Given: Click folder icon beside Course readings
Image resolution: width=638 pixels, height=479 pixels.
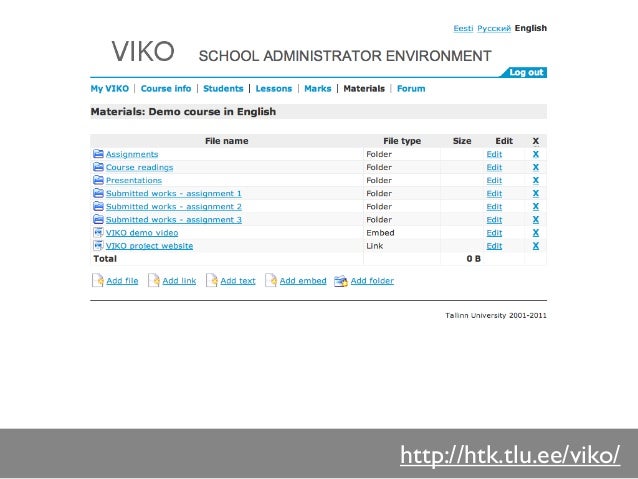Looking at the screenshot, I should 98,167.
